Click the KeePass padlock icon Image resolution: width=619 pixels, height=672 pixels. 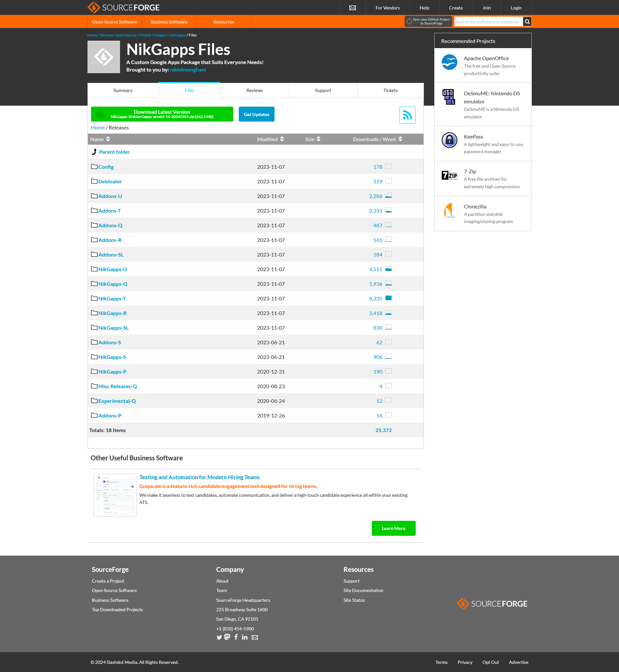[x=449, y=140]
